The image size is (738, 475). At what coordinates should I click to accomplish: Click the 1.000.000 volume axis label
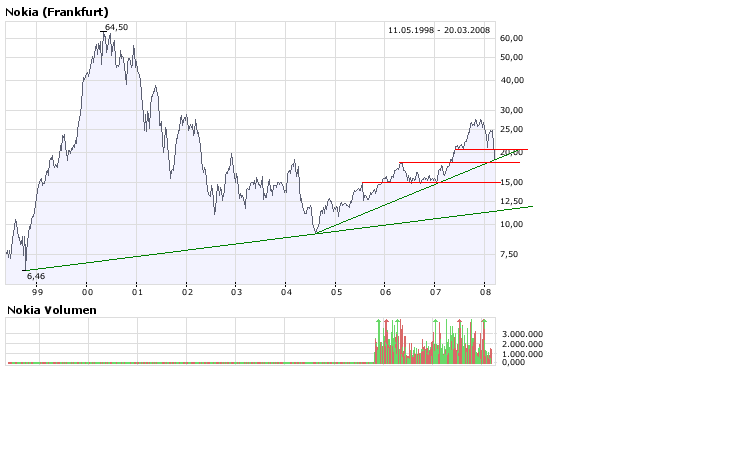coord(522,354)
